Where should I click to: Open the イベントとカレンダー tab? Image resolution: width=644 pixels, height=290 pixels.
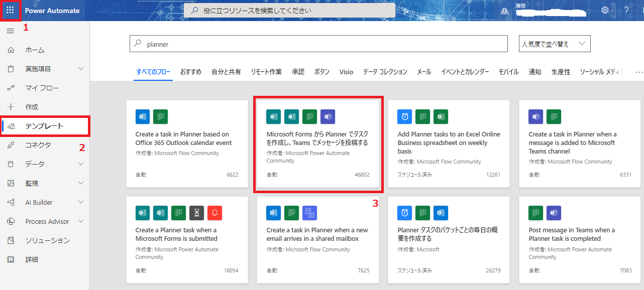465,72
